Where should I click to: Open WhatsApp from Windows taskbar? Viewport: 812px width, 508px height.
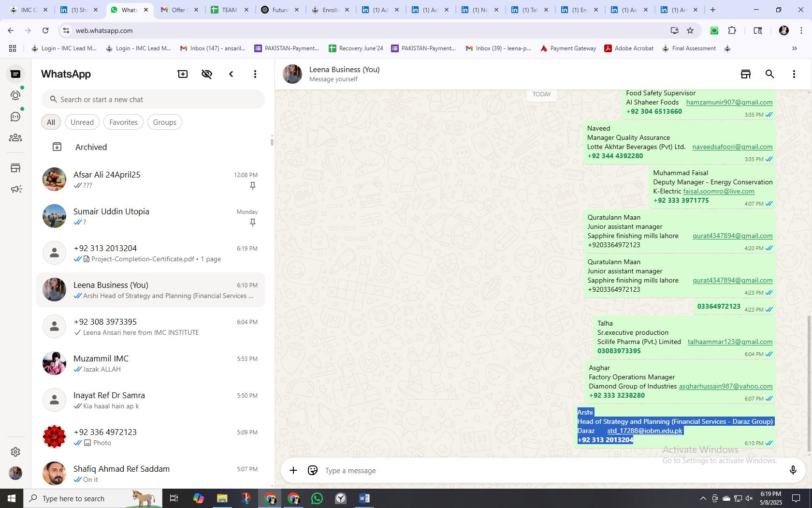317,498
